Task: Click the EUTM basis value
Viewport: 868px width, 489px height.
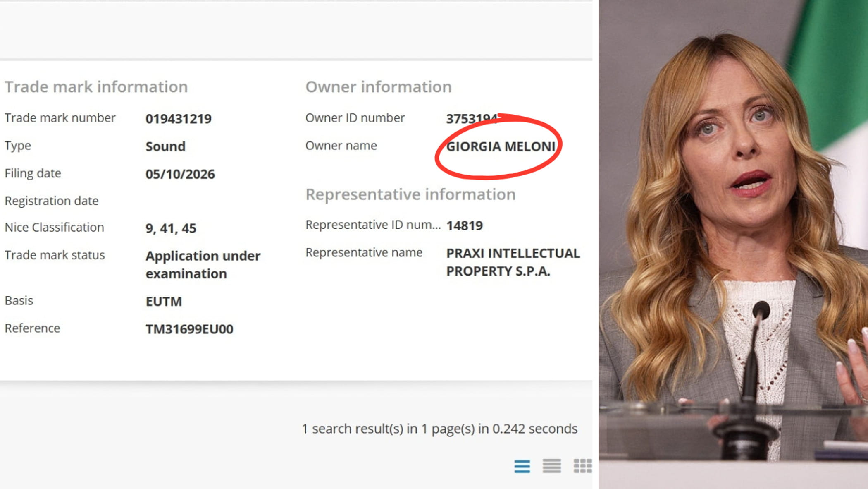Action: 164,301
